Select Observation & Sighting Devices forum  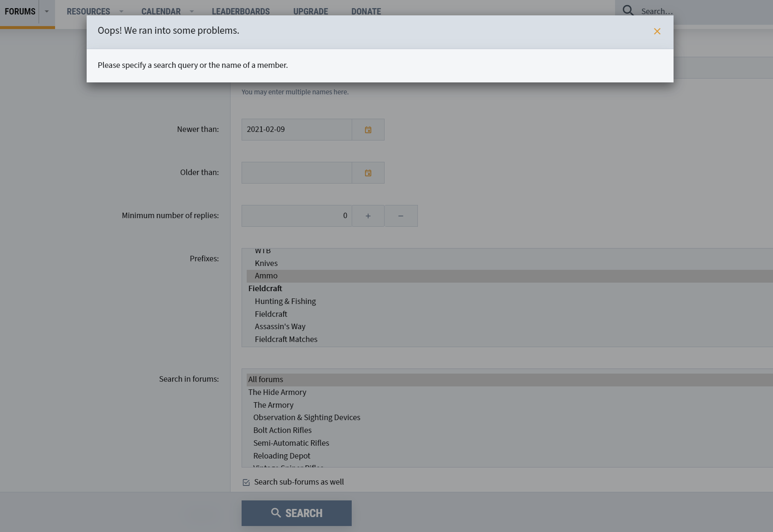510,418
